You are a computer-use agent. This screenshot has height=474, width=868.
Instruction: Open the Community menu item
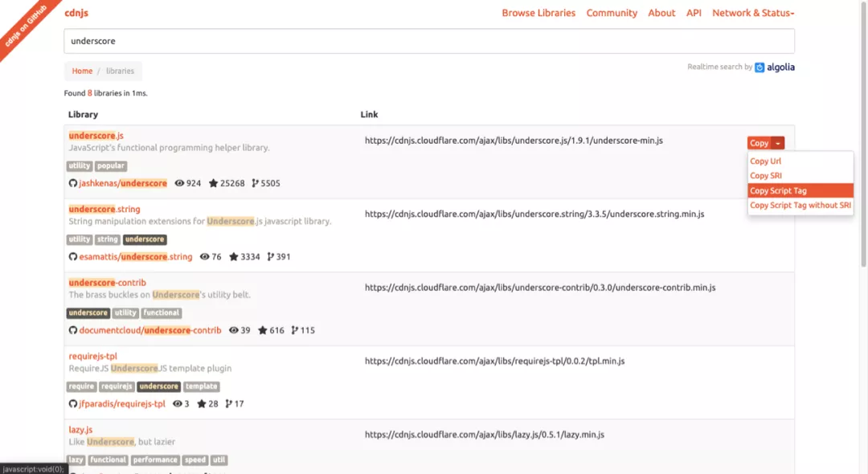pyautogui.click(x=612, y=13)
